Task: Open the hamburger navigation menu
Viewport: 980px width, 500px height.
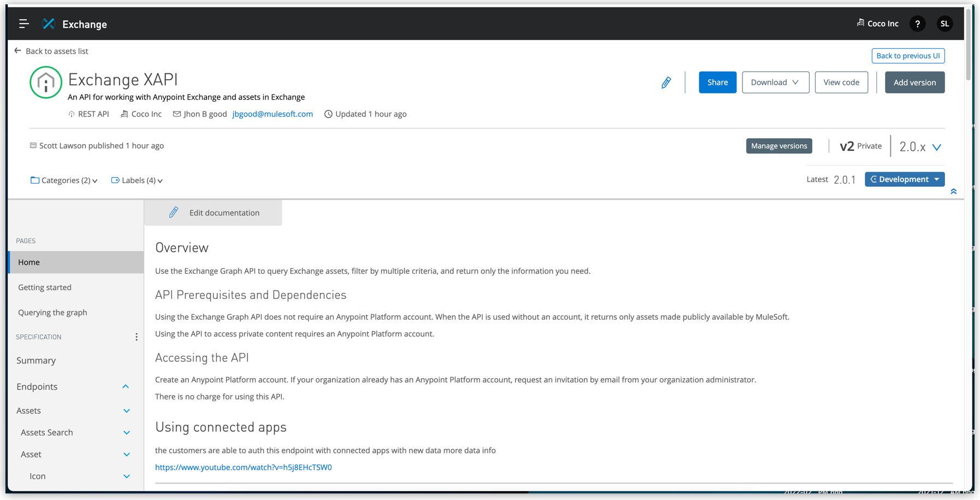Action: pos(23,23)
